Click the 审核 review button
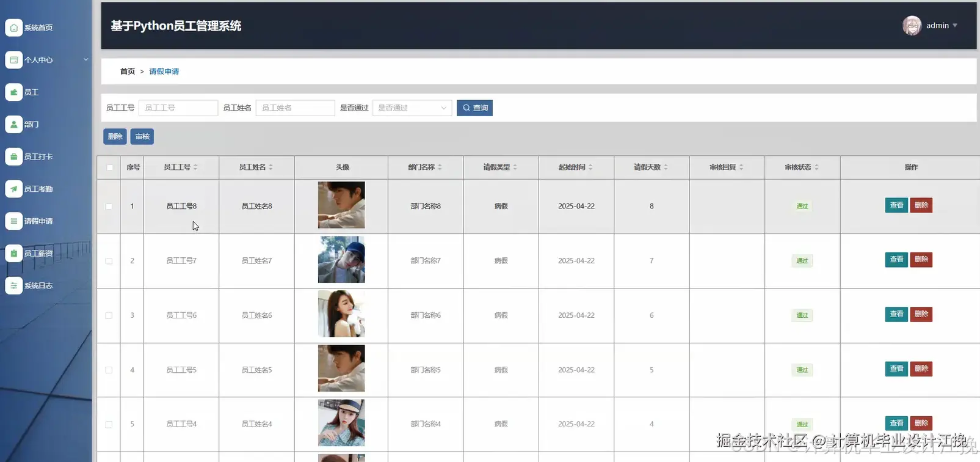This screenshot has height=462, width=980. click(x=142, y=136)
